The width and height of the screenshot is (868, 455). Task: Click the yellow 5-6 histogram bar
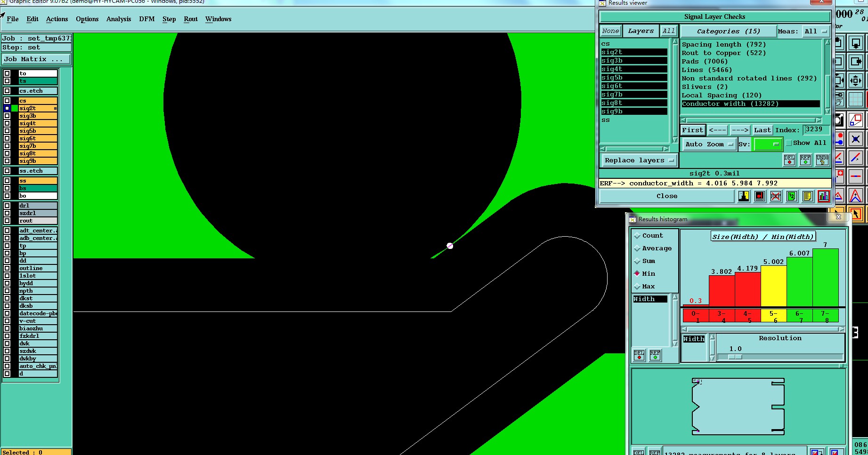774,286
